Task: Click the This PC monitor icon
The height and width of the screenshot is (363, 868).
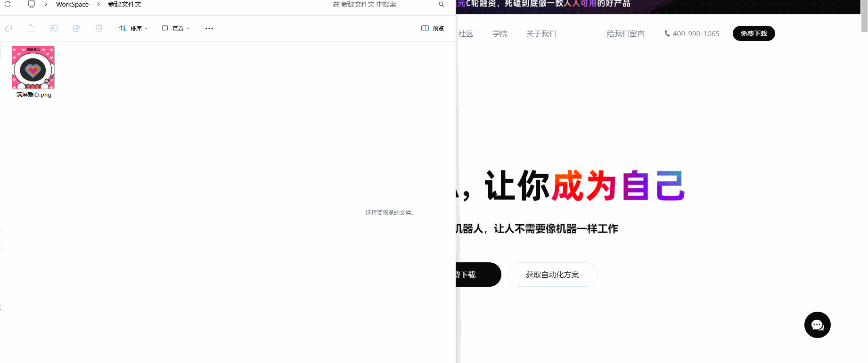Action: point(32,4)
